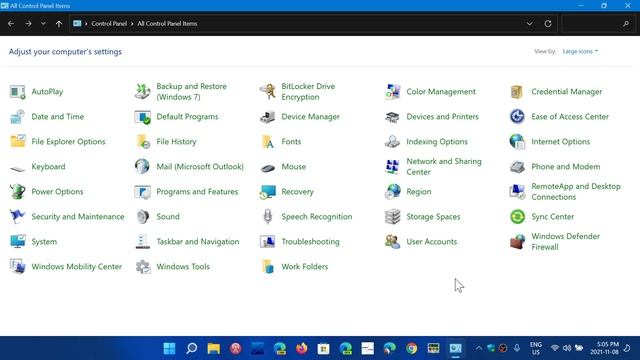The height and width of the screenshot is (360, 640).
Task: Open Date and Time icon
Action: click(17, 117)
